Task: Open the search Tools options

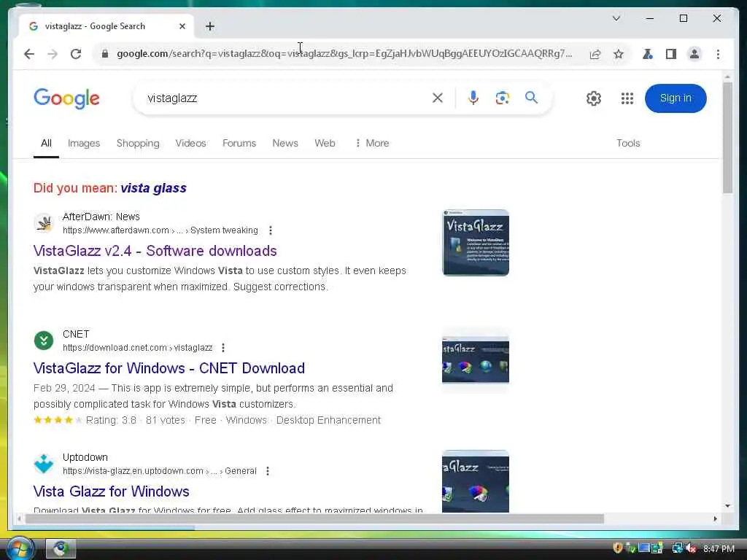Action: coord(628,144)
